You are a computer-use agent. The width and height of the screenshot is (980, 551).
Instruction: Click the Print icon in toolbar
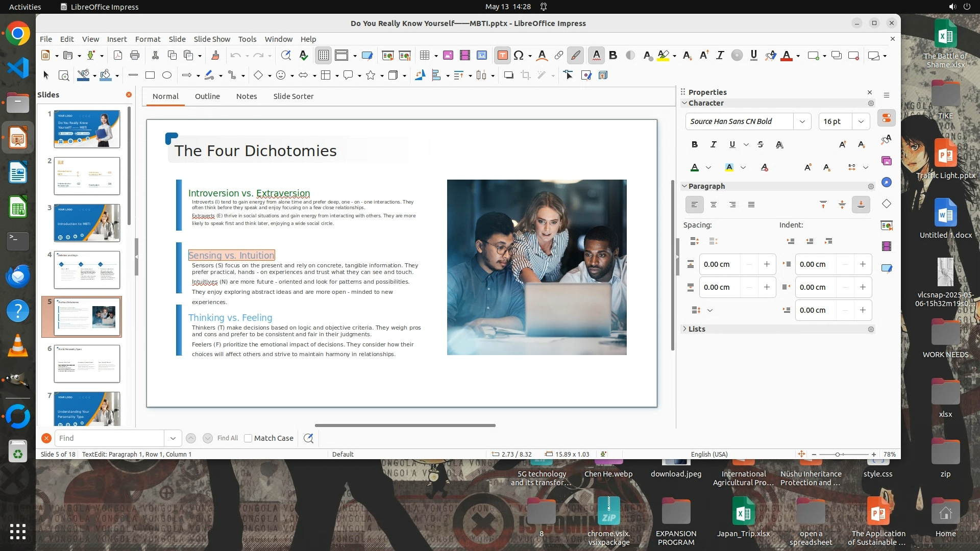pos(135,56)
